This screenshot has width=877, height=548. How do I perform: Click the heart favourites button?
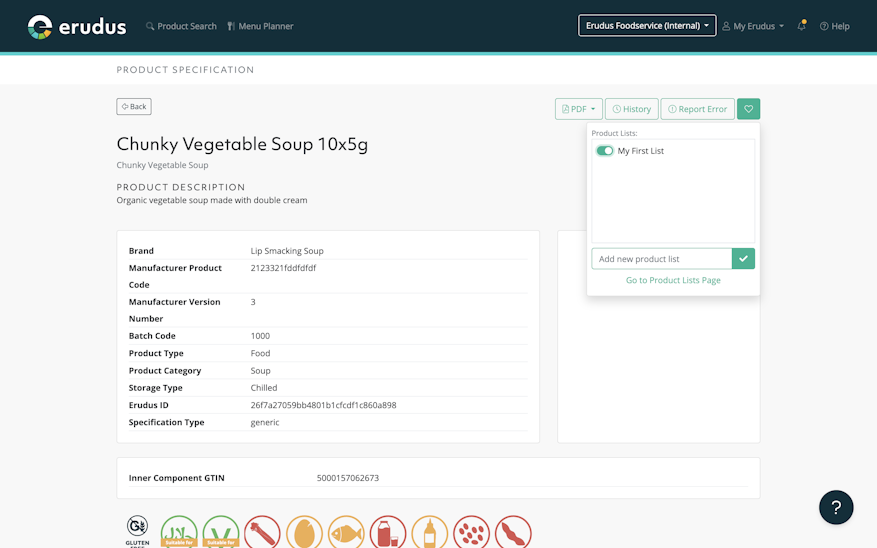click(x=748, y=109)
